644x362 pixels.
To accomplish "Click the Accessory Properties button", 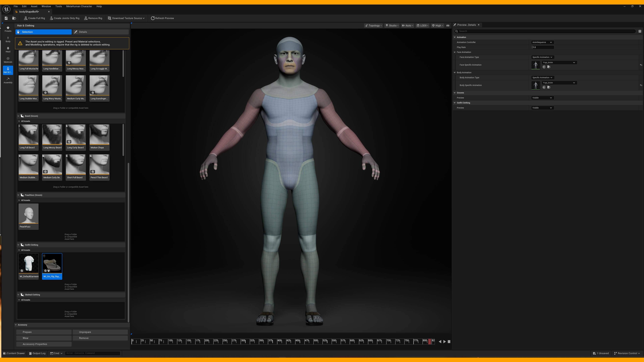I will [x=44, y=344].
